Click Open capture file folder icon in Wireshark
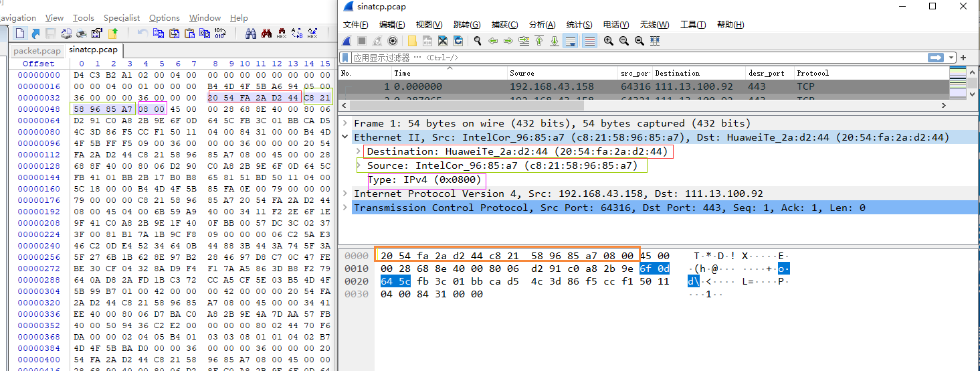 (413, 41)
